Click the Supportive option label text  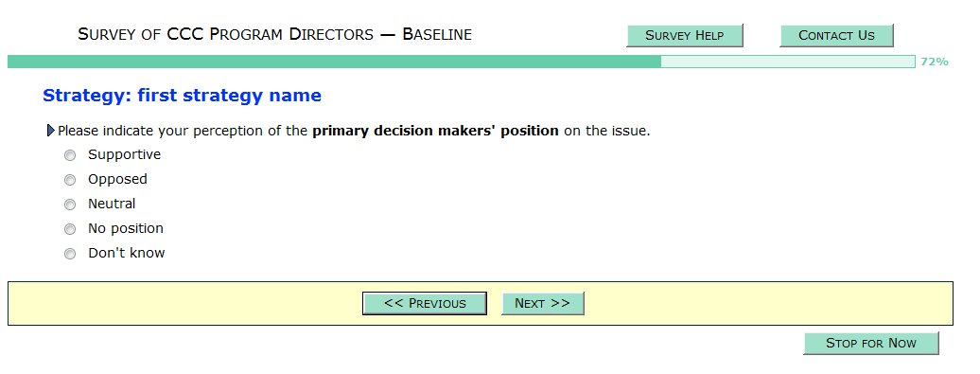pos(124,154)
